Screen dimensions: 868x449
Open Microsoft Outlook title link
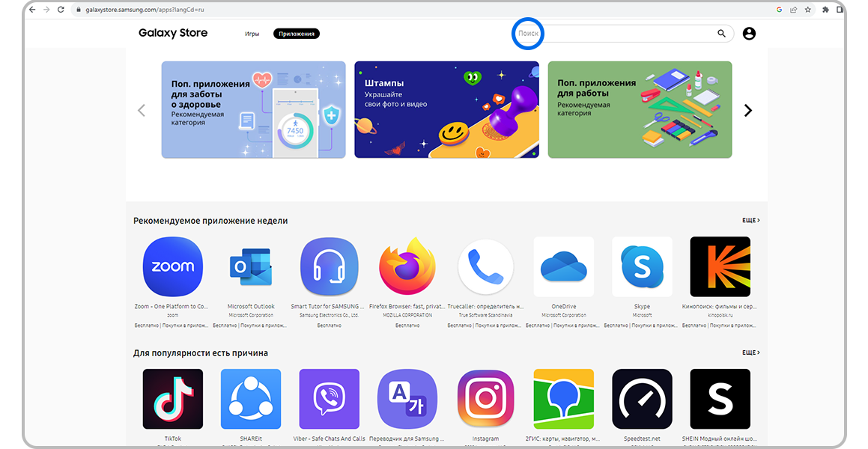click(x=251, y=306)
